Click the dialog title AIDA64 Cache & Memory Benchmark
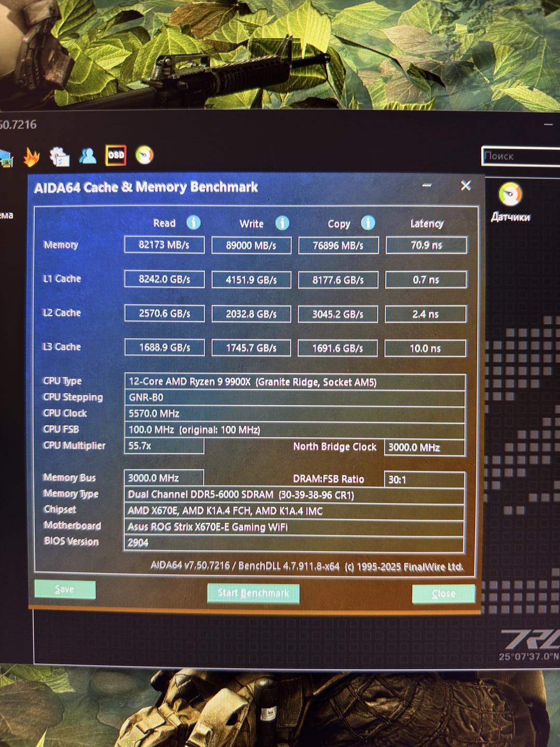 click(146, 187)
